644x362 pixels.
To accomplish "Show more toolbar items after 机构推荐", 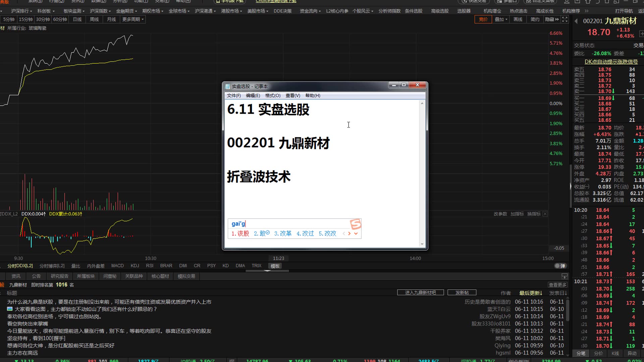I will tap(587, 11).
